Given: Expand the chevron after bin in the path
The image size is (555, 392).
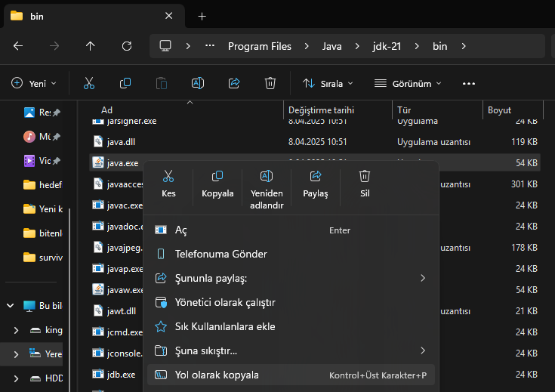Looking at the screenshot, I should [x=464, y=46].
